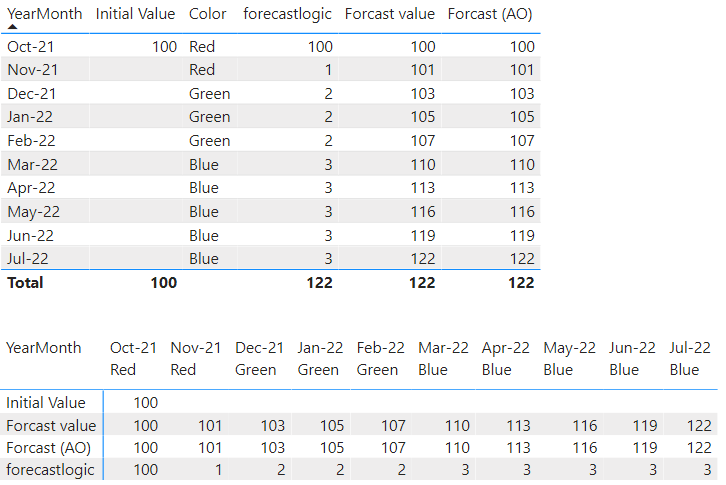Select the Jan-22 column header in matrix
Viewport: 726px width, 485px height.
tap(320, 348)
